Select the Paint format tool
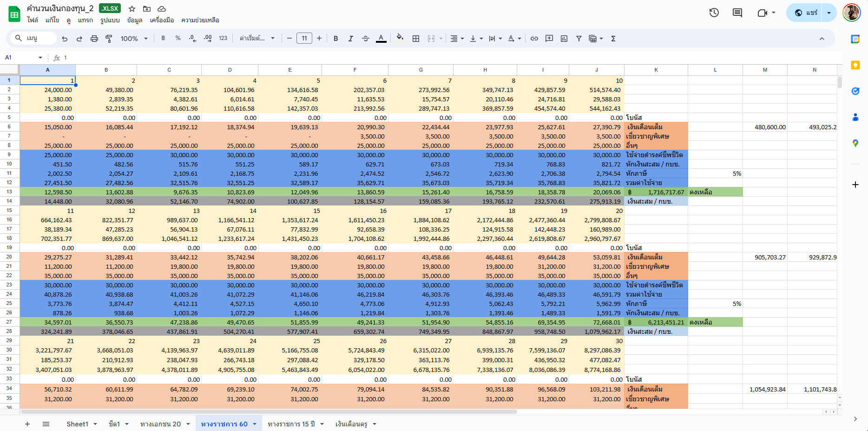This screenshot has height=431, width=868. (x=109, y=39)
